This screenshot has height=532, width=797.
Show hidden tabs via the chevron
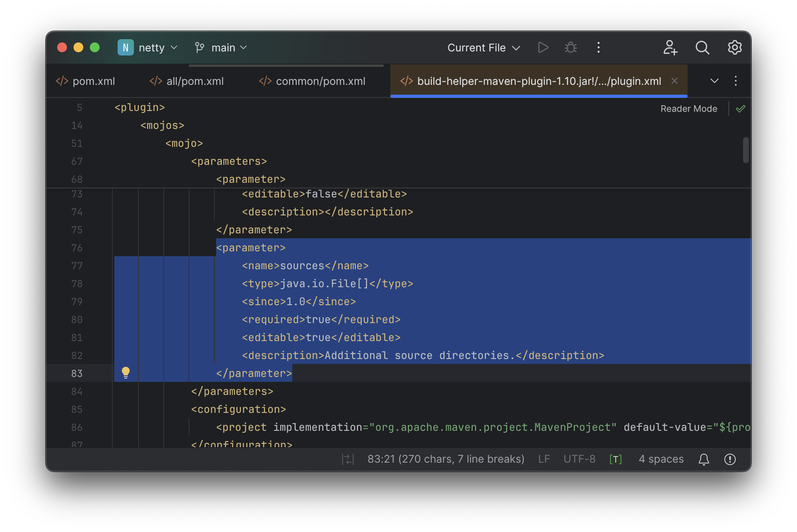[714, 81]
